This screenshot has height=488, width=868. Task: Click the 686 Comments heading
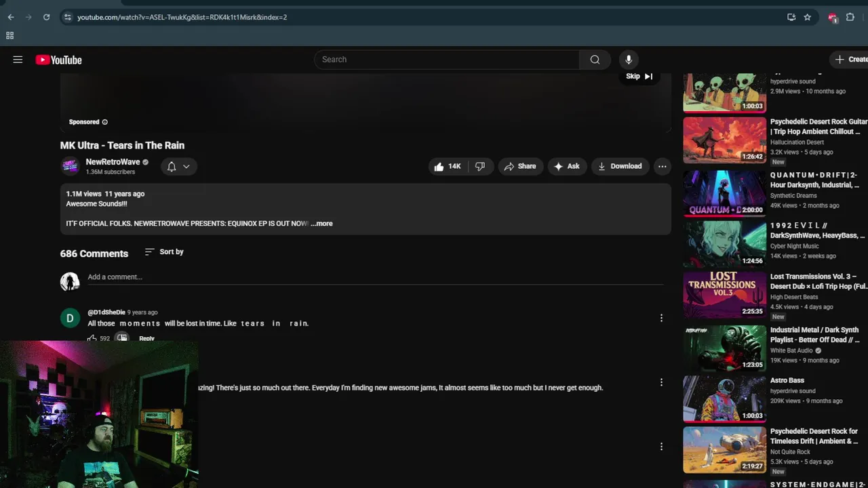tap(94, 253)
